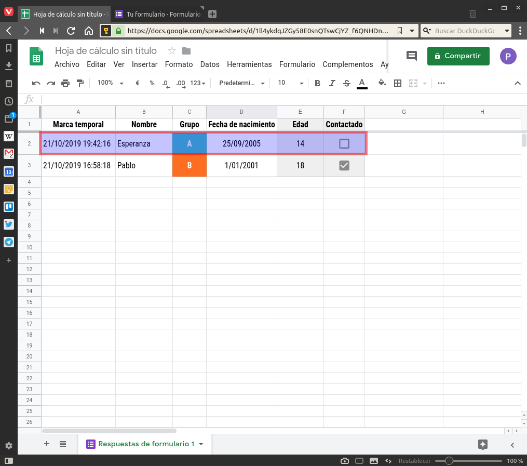Open the comments history icon
The width and height of the screenshot is (527, 466).
(412, 56)
